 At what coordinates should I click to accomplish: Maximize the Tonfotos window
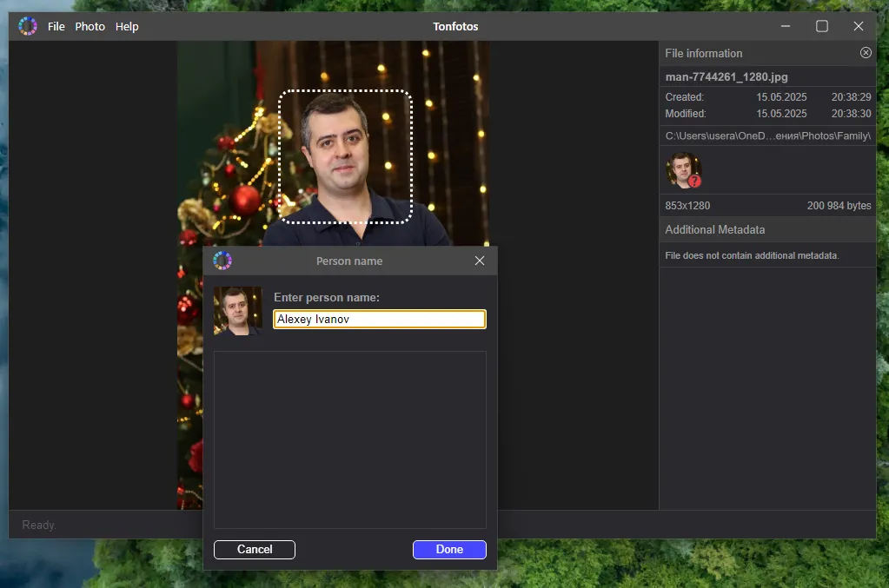(x=822, y=27)
